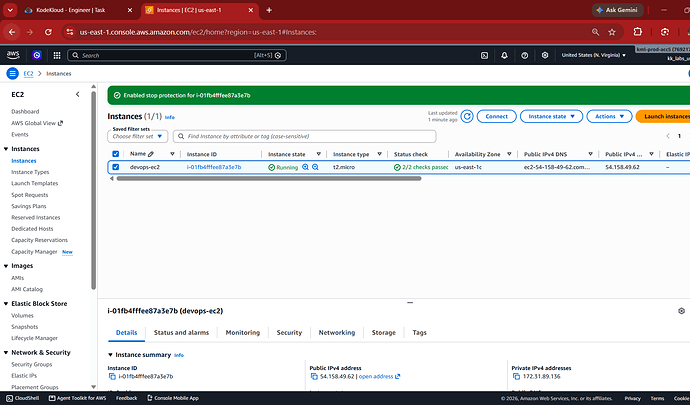Switch to the Storage tab
Image resolution: width=690 pixels, height=405 pixels.
point(384,333)
